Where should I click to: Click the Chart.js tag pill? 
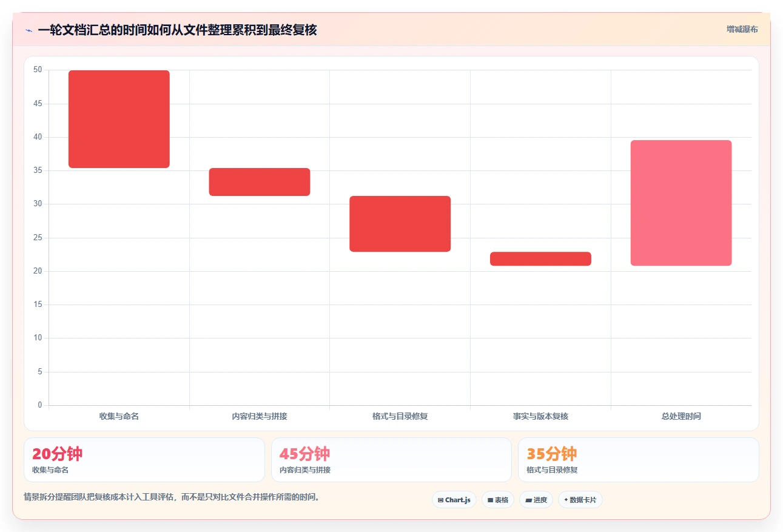pos(454,500)
